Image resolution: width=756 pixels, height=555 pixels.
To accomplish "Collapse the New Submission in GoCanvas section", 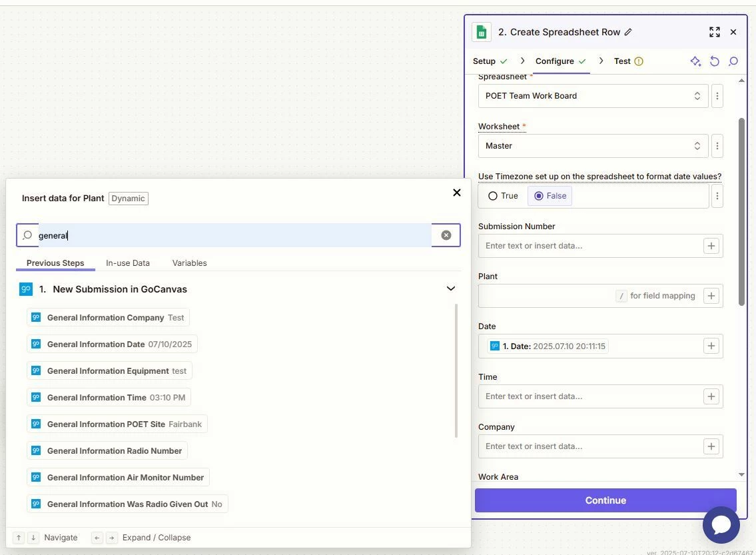I will pos(451,289).
